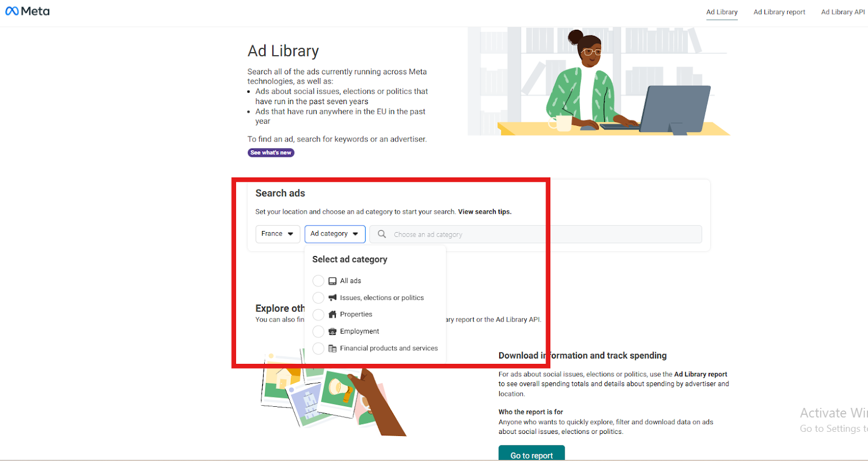Viewport: 868px width, 461px height.
Task: Click the 'Search ads' heading
Action: point(280,193)
